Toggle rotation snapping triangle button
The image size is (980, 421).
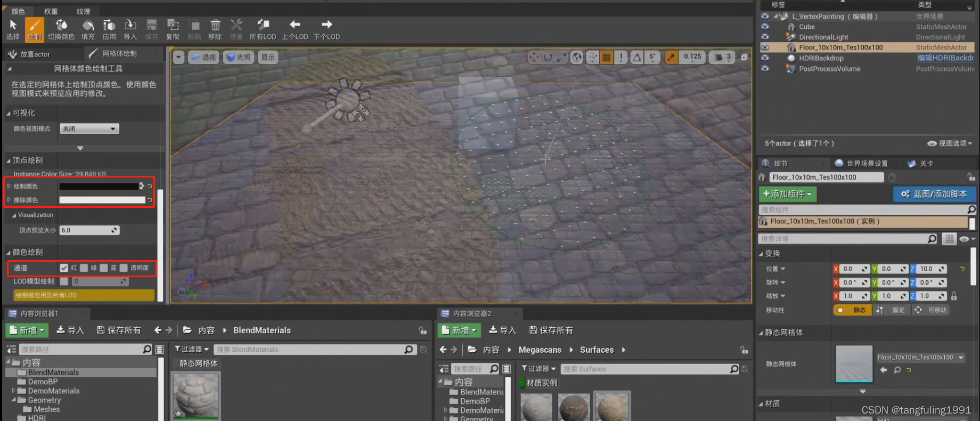click(637, 57)
